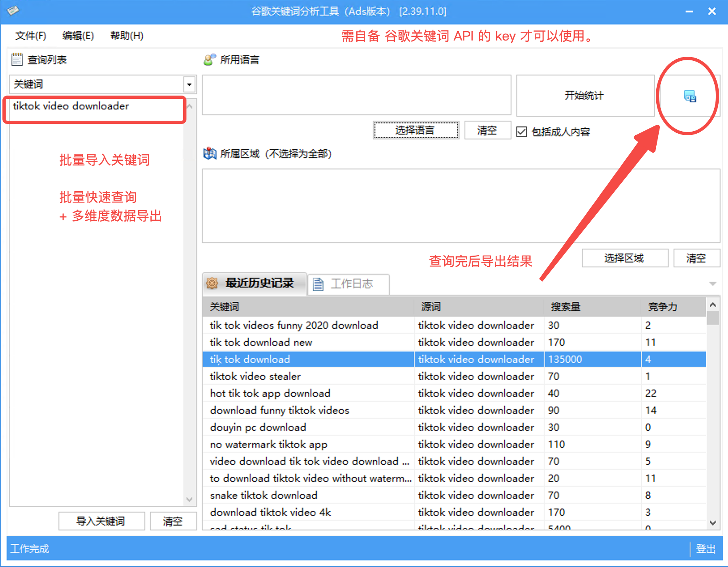The image size is (728, 567).
Task: Select row tiktok video stealer
Action: point(454,376)
